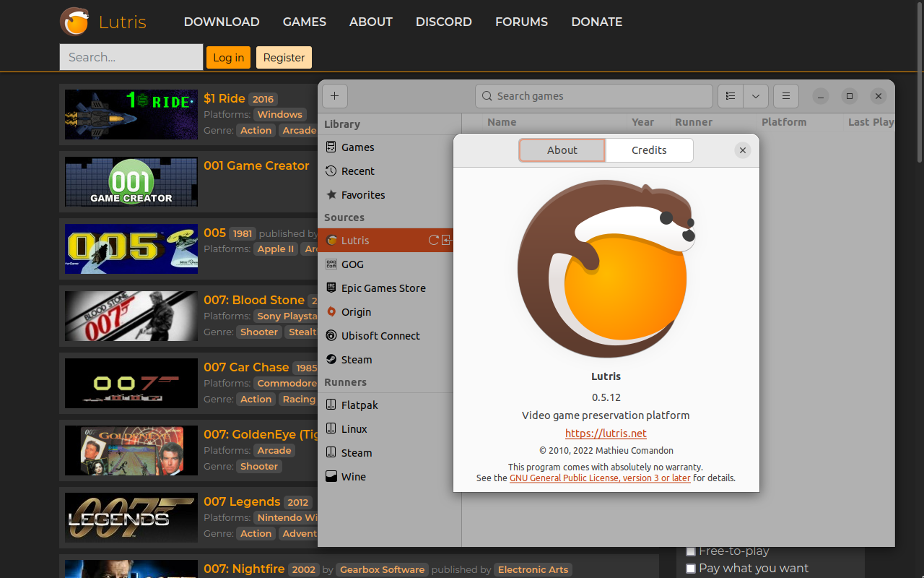The image size is (924, 578).
Task: Open 007 Legends title link
Action: click(x=242, y=501)
